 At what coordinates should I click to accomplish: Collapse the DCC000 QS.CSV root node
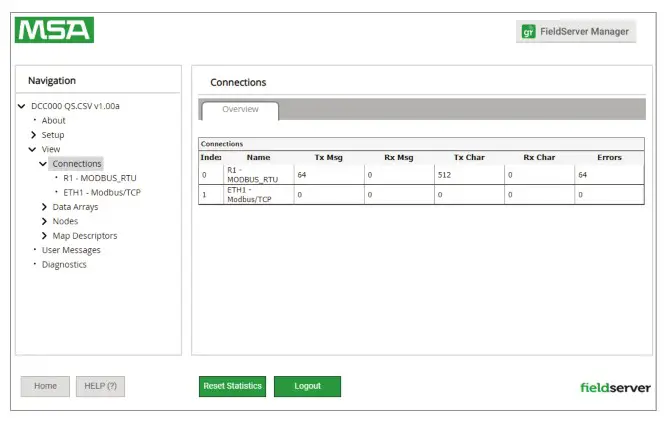pyautogui.click(x=22, y=106)
